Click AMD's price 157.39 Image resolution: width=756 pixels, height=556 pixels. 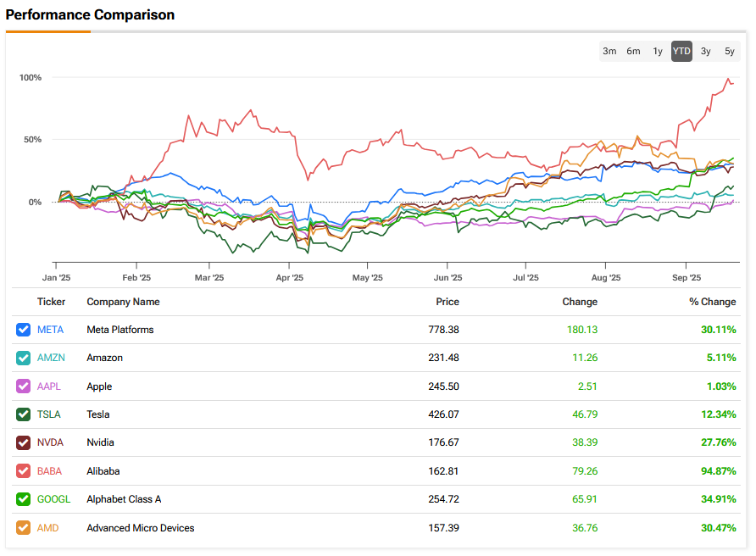coord(443,528)
